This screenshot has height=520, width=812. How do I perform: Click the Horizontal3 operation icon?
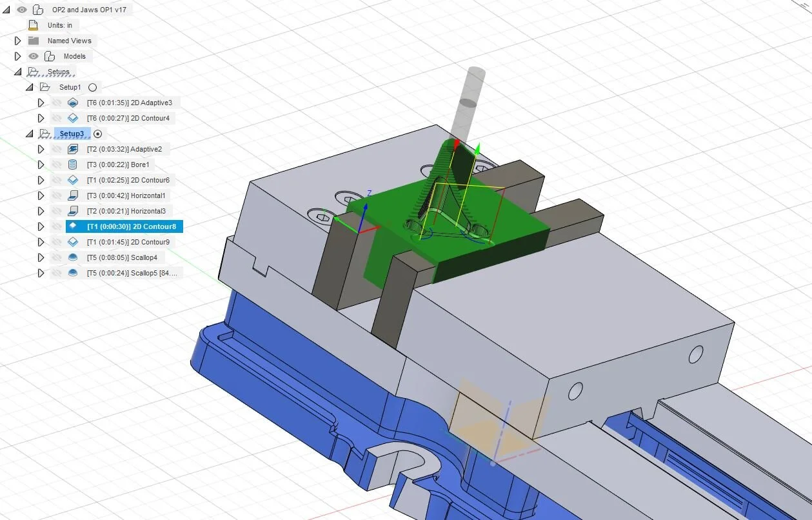pyautogui.click(x=73, y=211)
